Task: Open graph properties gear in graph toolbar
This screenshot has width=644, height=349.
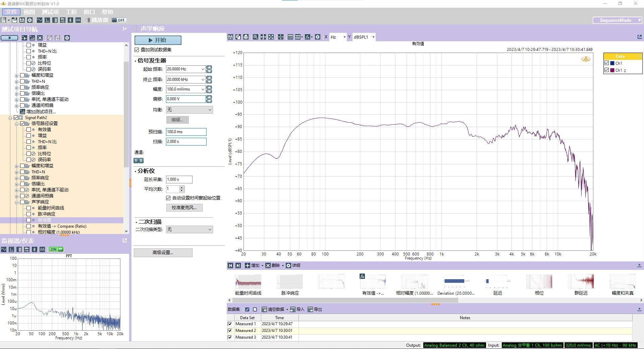Action: [x=318, y=37]
